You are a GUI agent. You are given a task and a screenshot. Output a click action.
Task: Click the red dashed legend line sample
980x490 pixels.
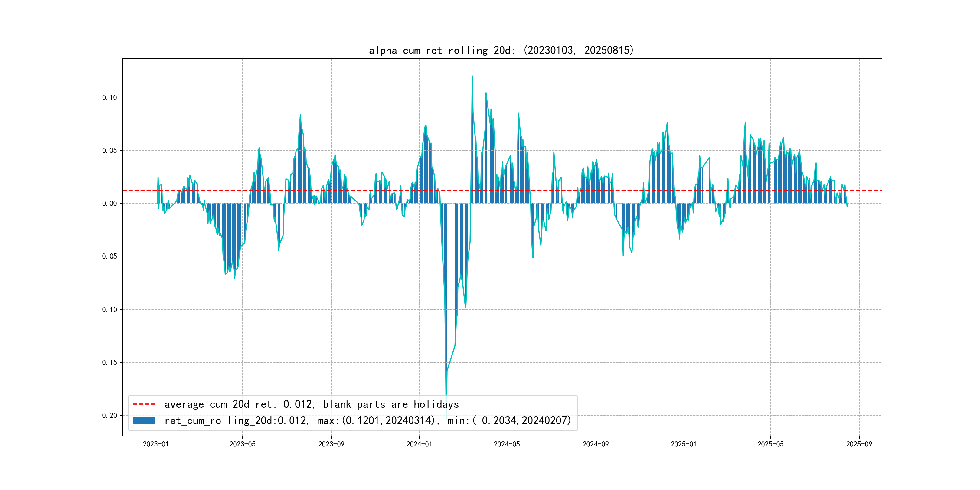point(144,404)
